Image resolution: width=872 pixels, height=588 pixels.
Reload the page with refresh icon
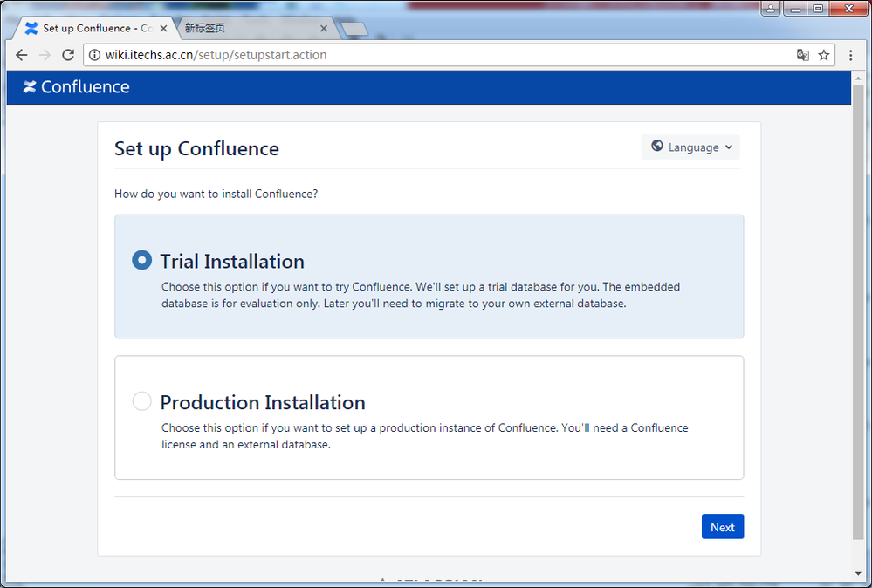[68, 55]
